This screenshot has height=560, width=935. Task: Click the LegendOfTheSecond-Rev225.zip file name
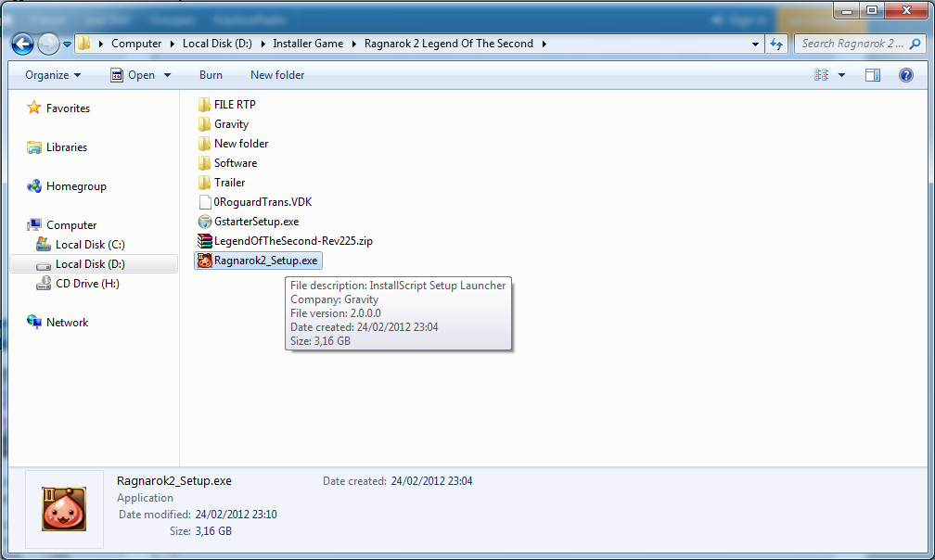[x=293, y=241]
